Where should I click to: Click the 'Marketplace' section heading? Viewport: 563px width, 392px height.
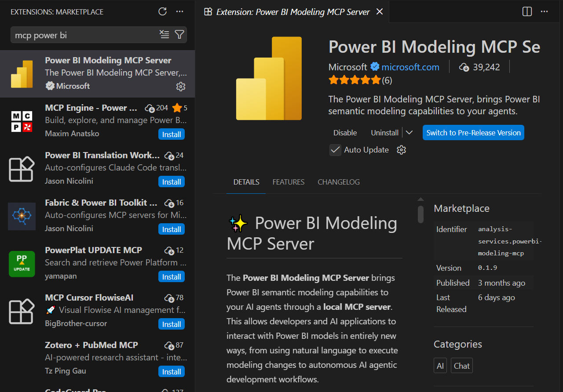pos(461,208)
